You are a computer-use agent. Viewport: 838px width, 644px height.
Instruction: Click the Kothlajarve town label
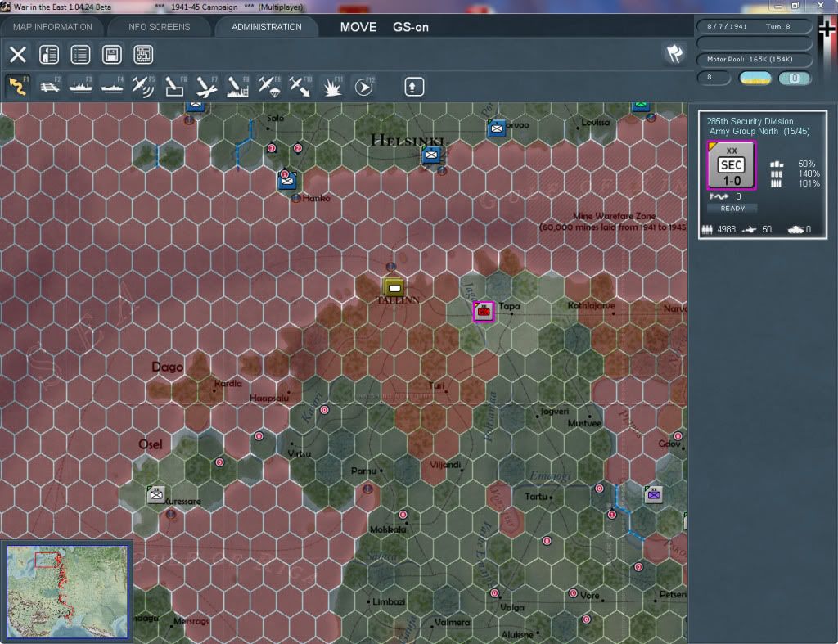(591, 306)
